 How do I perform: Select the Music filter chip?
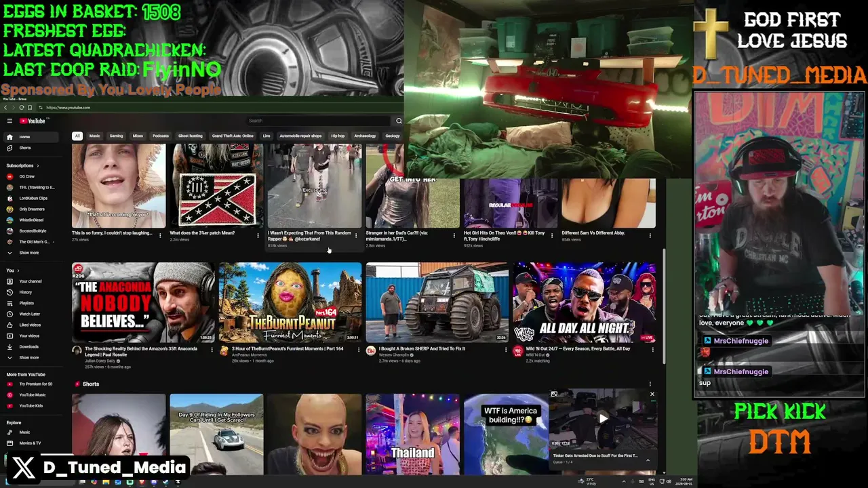(95, 136)
